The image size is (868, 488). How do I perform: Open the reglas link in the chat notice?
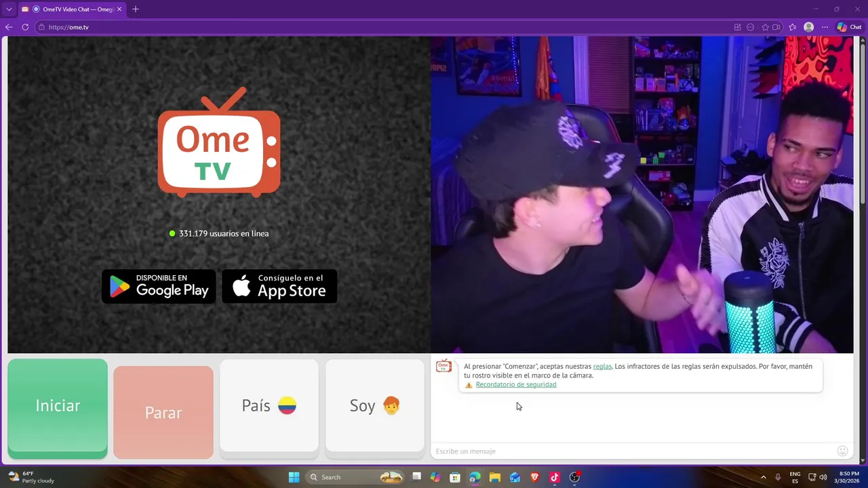(602, 366)
